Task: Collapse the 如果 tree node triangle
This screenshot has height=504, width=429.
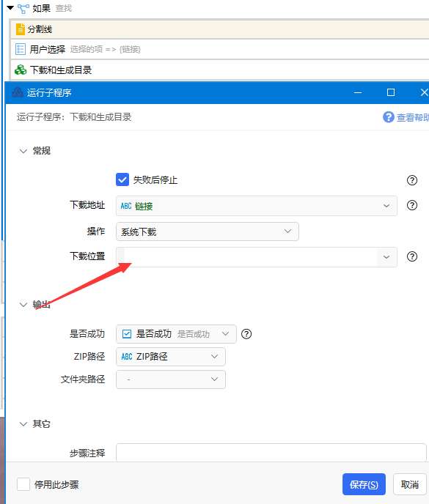Action: [x=10, y=8]
